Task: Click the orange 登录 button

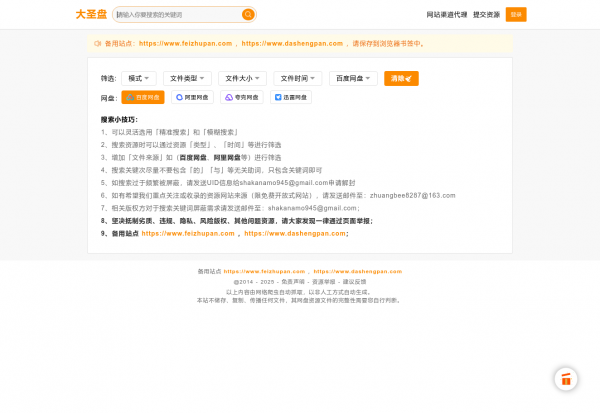Action: click(516, 15)
